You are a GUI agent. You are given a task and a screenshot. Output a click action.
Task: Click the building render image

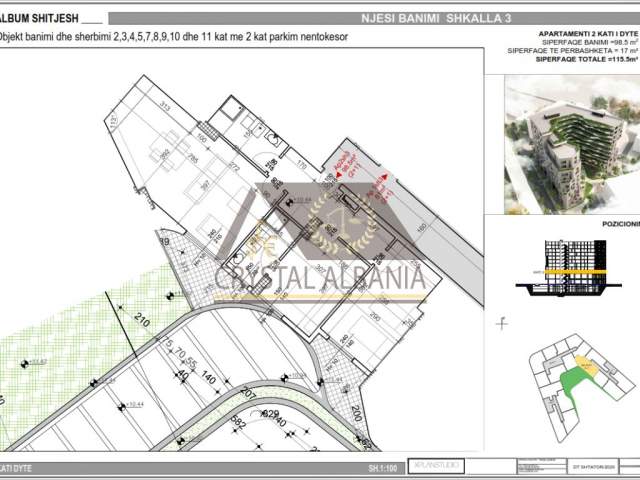[572, 144]
